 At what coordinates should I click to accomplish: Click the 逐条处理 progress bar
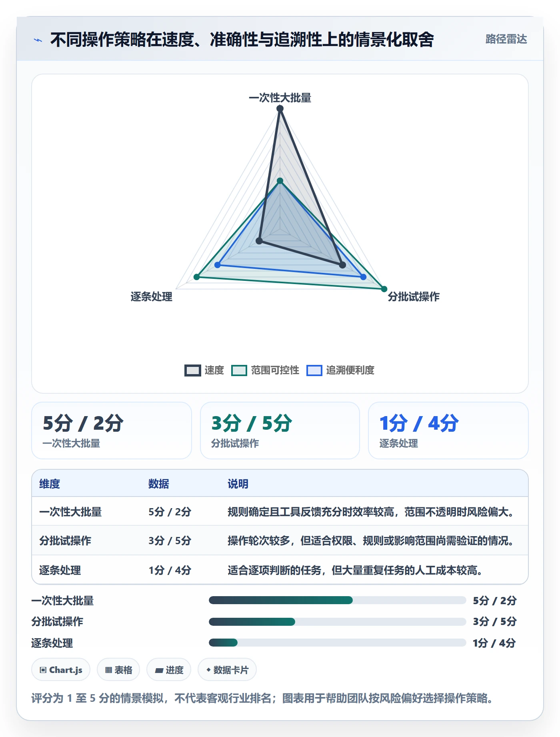(338, 643)
